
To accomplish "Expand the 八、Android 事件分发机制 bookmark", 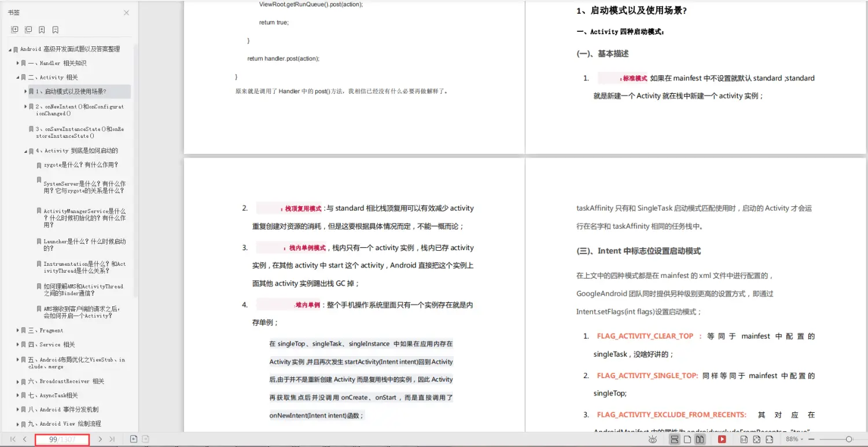I will [18, 409].
